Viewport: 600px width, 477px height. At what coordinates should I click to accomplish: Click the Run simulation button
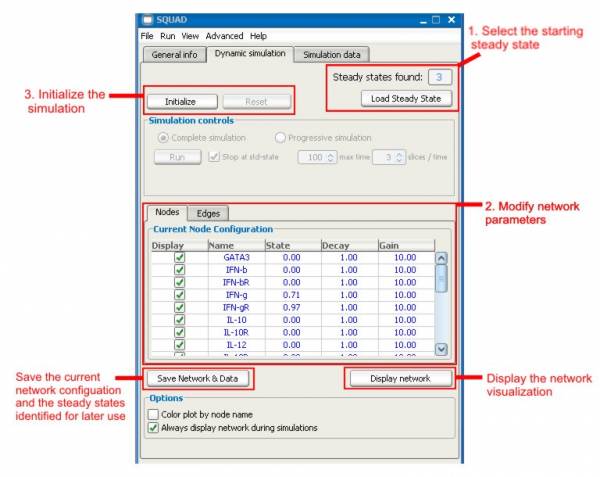coord(177,157)
